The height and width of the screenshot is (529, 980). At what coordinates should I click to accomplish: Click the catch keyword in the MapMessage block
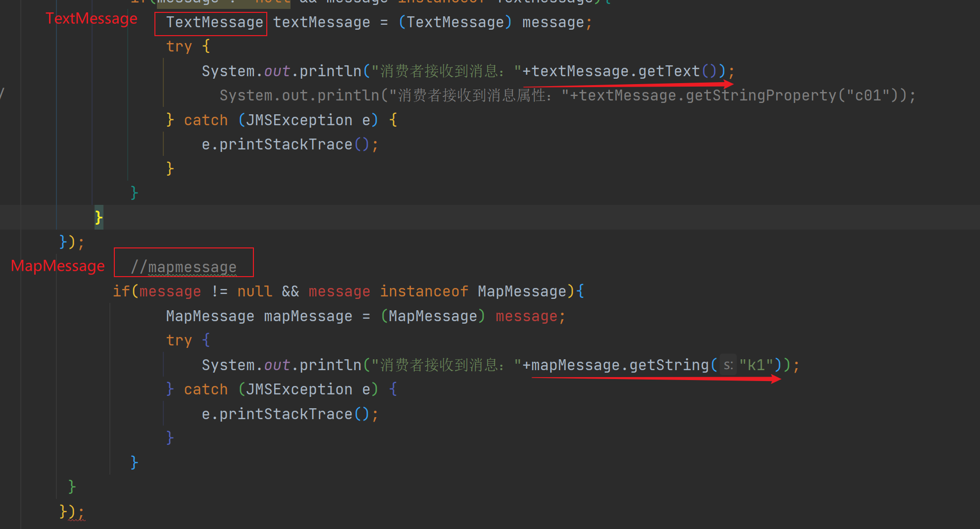pyautogui.click(x=206, y=389)
